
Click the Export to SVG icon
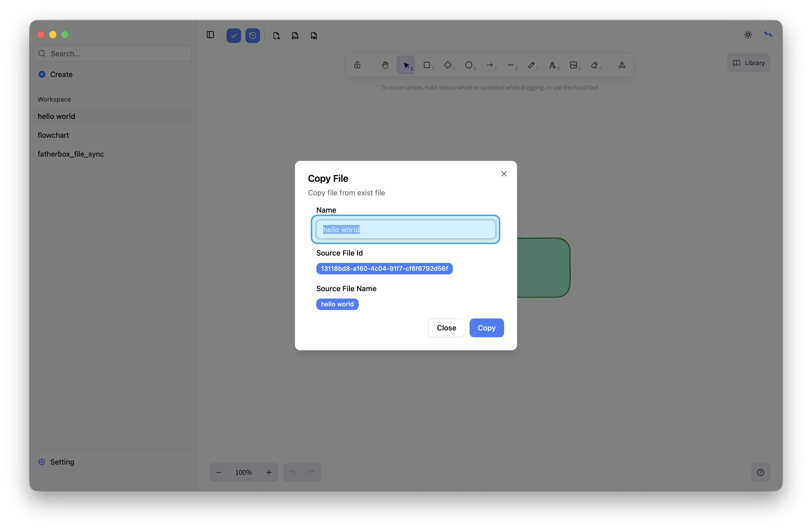(295, 36)
